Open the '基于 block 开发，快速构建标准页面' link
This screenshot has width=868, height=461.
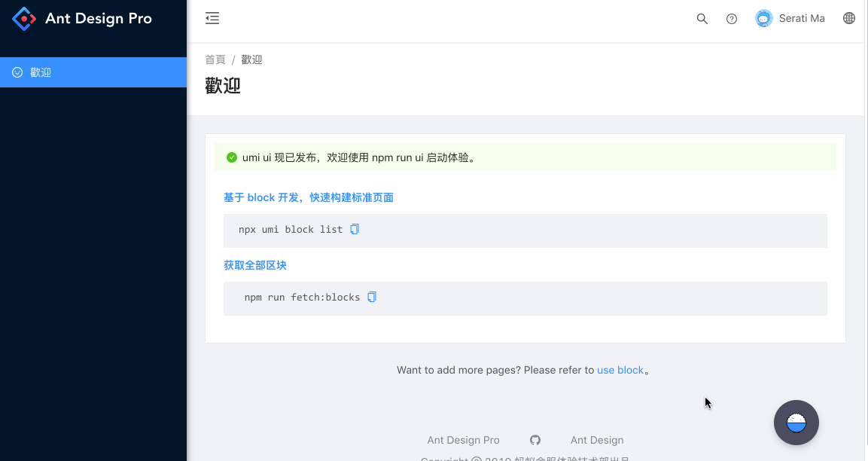click(309, 198)
